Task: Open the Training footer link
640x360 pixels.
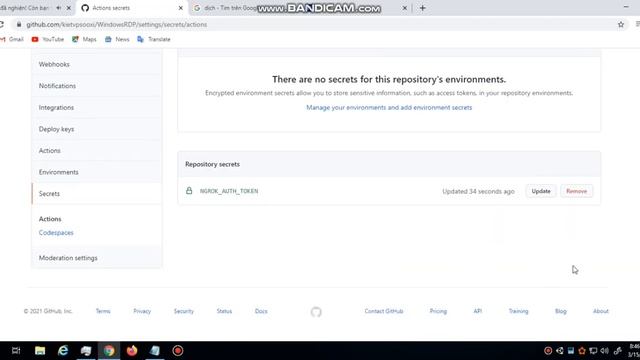Action: [518, 311]
